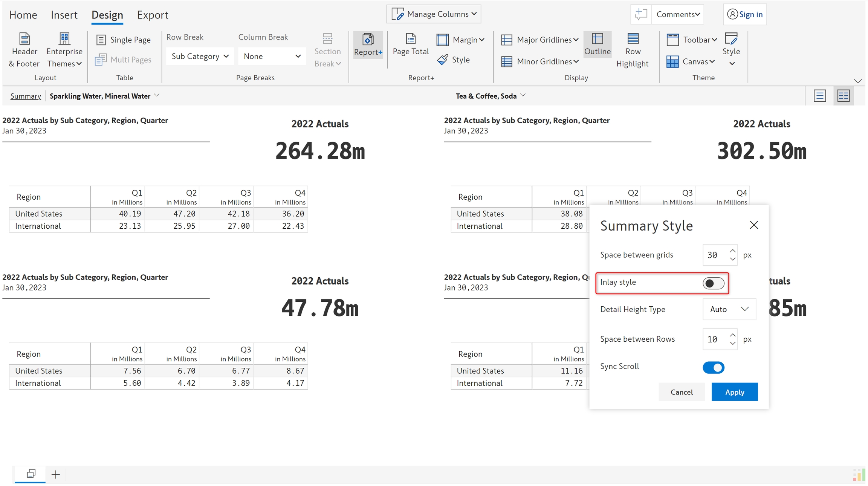Click the Summary breadcrumb link
868x486 pixels.
pyautogui.click(x=26, y=96)
